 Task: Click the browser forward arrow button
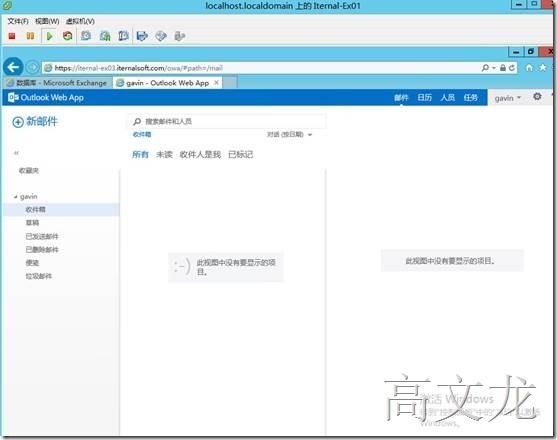click(x=32, y=67)
